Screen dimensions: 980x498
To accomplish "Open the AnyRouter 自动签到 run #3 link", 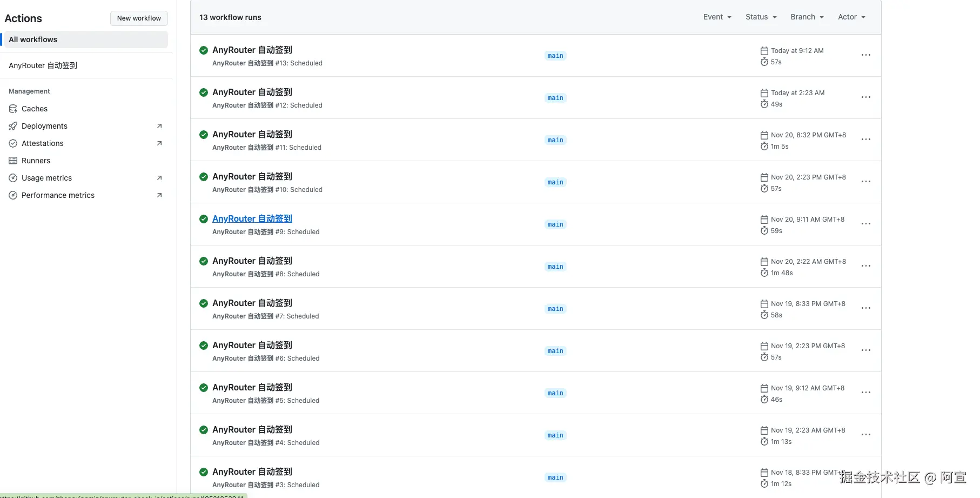I will click(x=252, y=472).
